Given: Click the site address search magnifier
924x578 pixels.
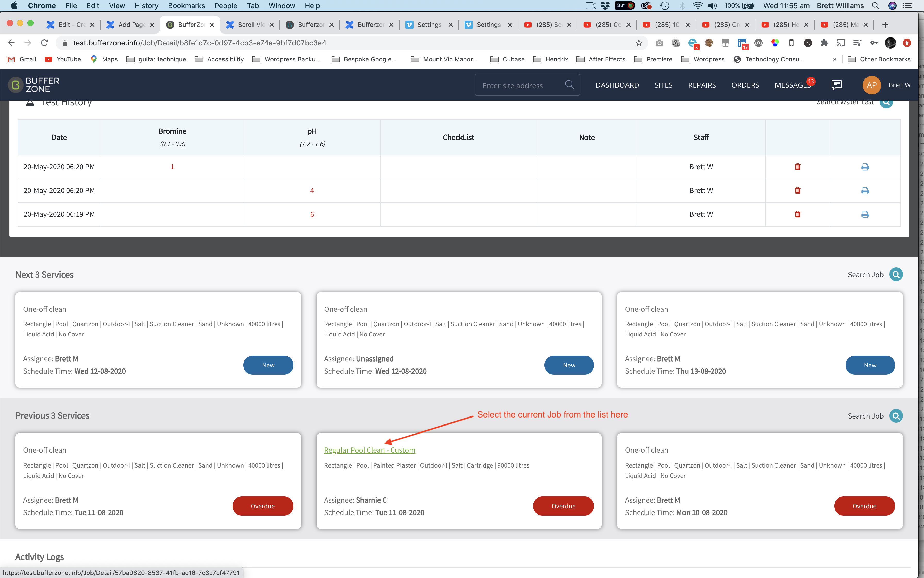Looking at the screenshot, I should click(x=569, y=84).
